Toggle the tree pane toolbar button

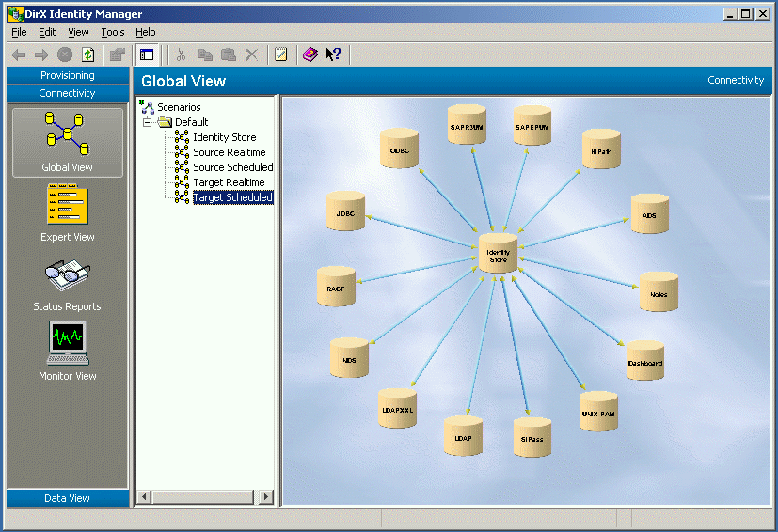(146, 55)
